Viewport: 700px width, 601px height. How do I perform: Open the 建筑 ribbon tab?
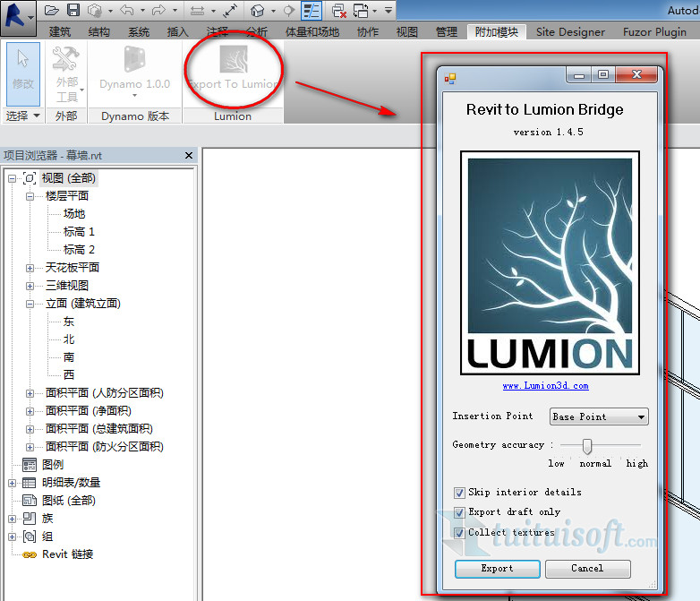tap(60, 31)
